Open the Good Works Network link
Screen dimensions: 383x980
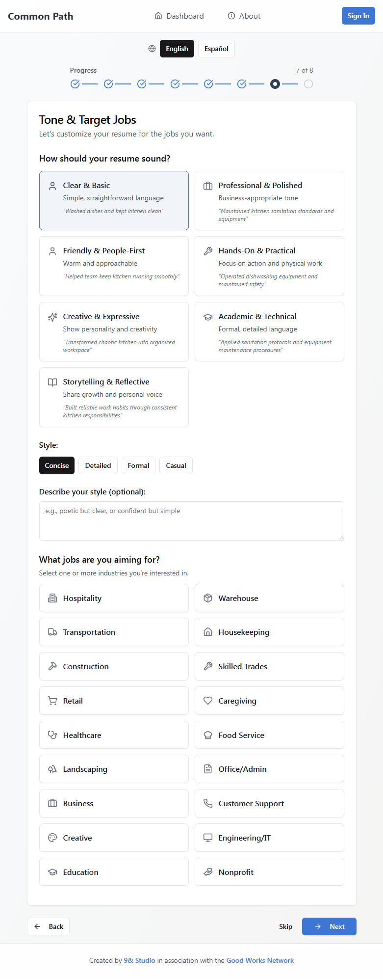coord(260,960)
